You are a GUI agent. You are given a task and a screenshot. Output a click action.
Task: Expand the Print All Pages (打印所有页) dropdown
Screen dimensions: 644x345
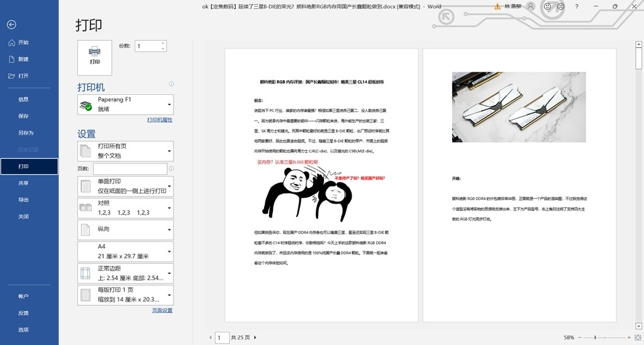pyautogui.click(x=126, y=151)
